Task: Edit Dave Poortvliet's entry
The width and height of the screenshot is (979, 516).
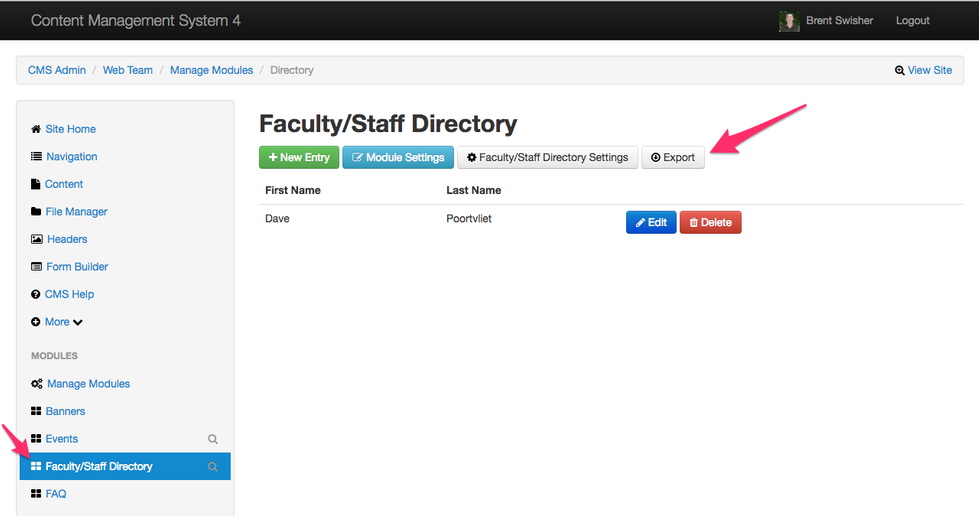Action: (x=651, y=222)
